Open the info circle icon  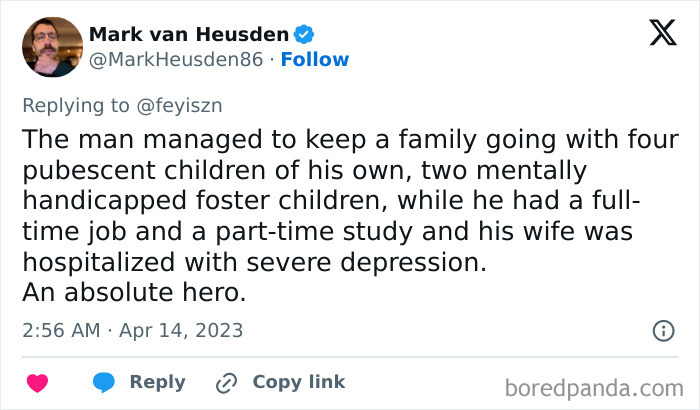662,330
